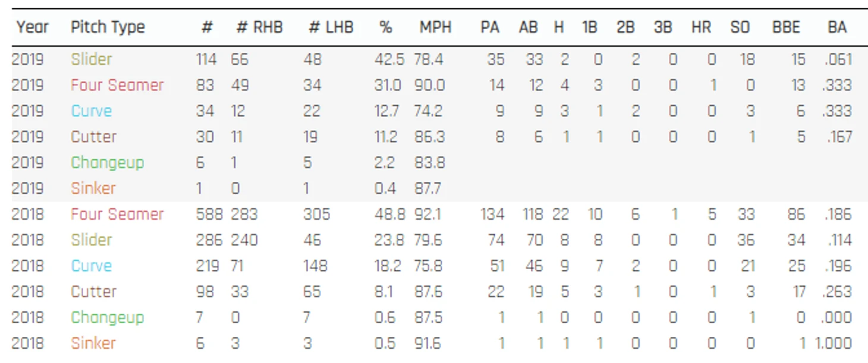The height and width of the screenshot is (363, 868).
Task: Select the 2019 Sinker entry
Action: (x=93, y=188)
